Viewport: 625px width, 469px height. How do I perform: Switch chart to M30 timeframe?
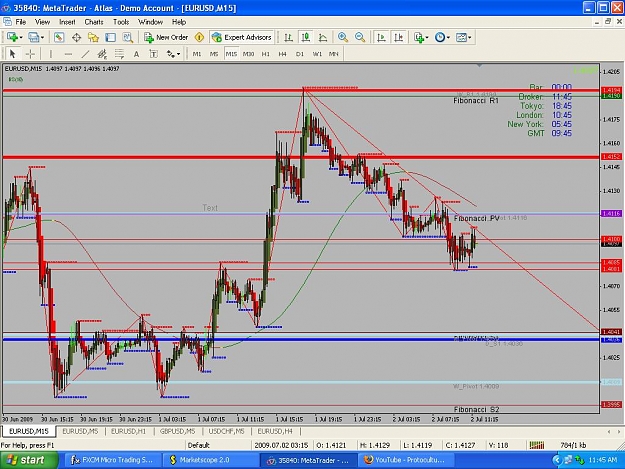click(248, 54)
